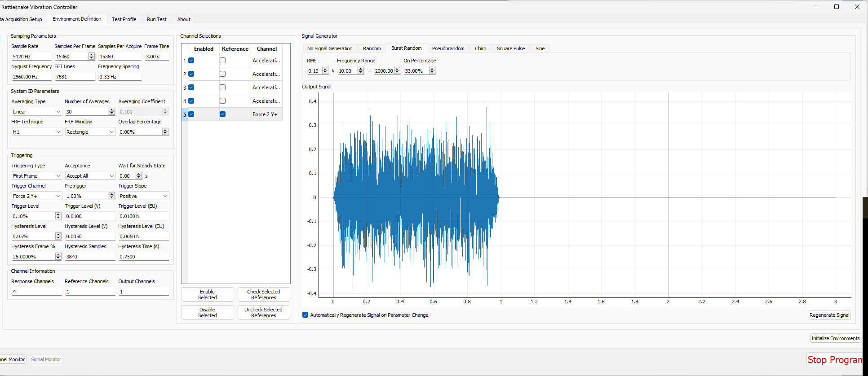
Task: Uncheck Enabled for channel 2
Action: (x=191, y=74)
